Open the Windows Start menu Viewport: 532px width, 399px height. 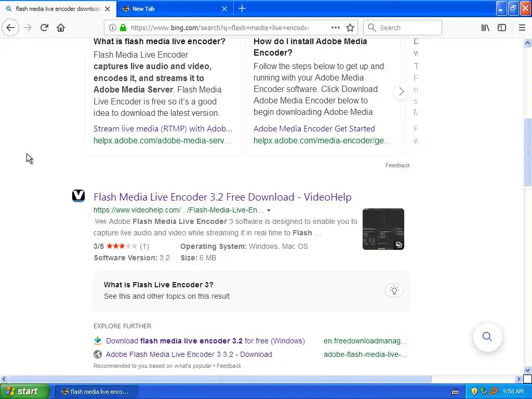click(24, 392)
